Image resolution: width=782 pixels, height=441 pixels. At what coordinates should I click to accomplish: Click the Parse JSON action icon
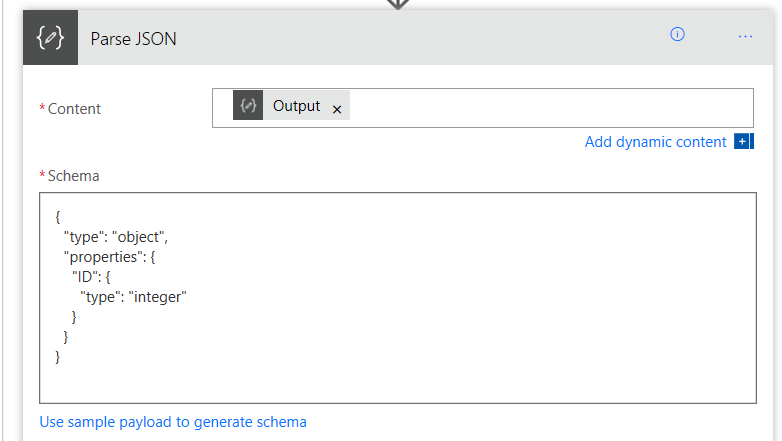[x=50, y=37]
